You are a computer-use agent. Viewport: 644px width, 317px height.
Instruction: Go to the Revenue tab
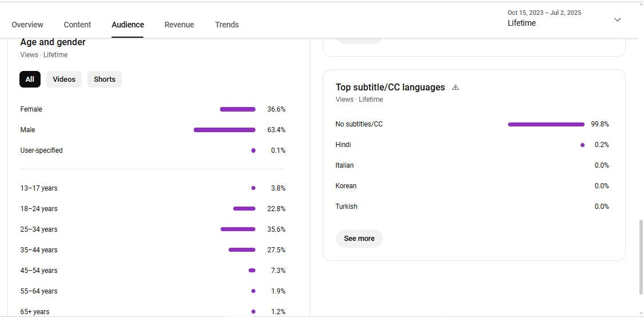coord(179,25)
